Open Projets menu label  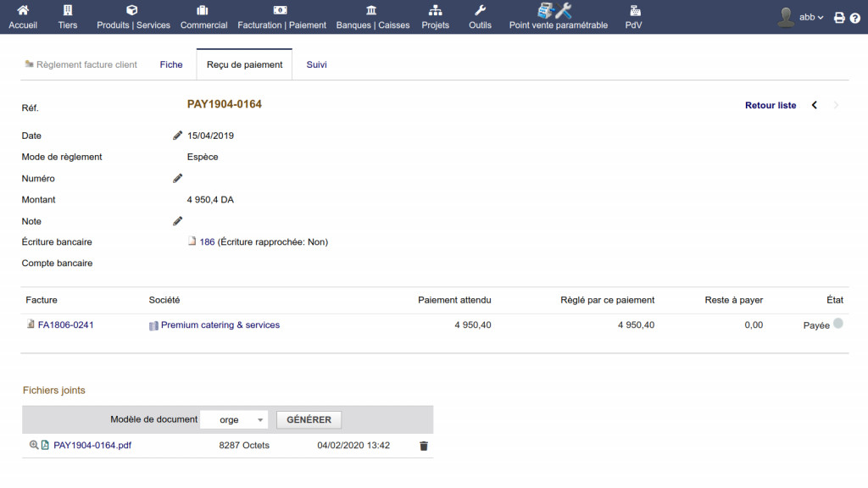tap(435, 25)
